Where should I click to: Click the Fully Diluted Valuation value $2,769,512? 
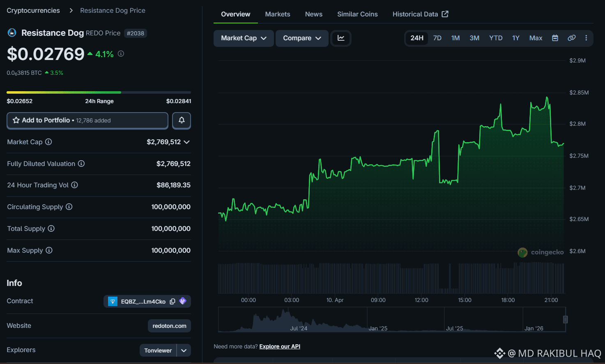[173, 164]
